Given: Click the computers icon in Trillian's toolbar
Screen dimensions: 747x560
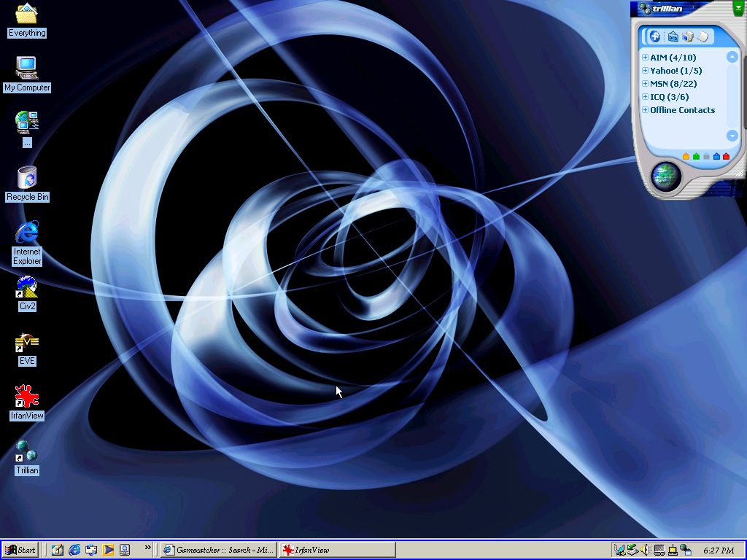Looking at the screenshot, I should tap(687, 36).
